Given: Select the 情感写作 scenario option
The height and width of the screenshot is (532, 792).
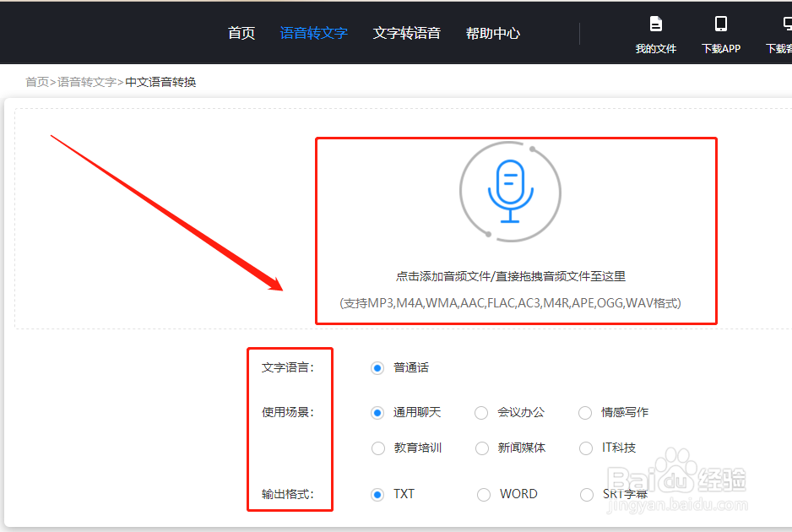Looking at the screenshot, I should click(x=585, y=413).
